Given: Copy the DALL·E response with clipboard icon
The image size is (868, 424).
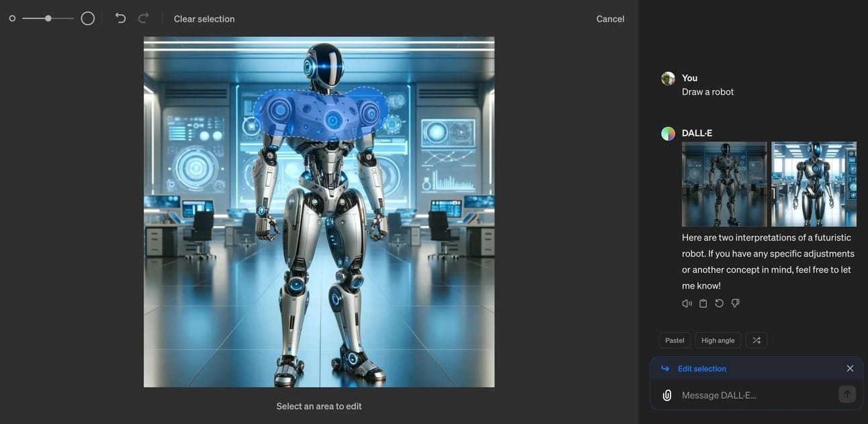Looking at the screenshot, I should [703, 303].
